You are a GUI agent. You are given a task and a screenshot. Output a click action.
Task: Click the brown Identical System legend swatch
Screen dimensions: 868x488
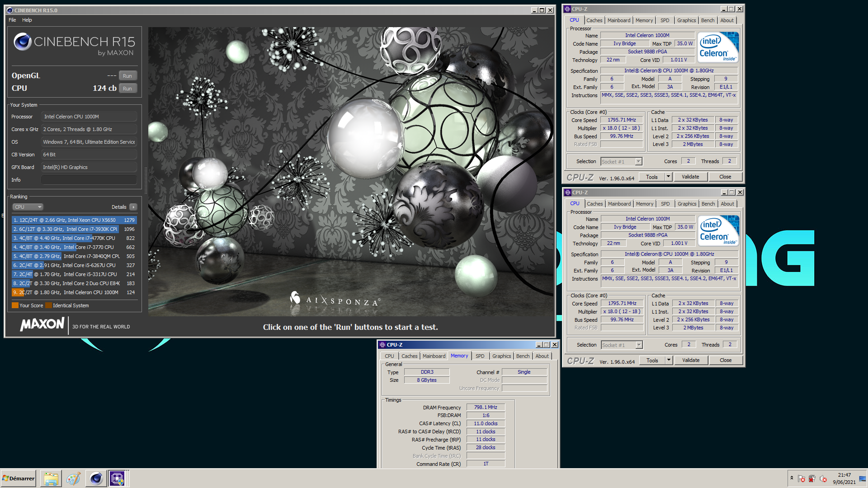click(48, 305)
